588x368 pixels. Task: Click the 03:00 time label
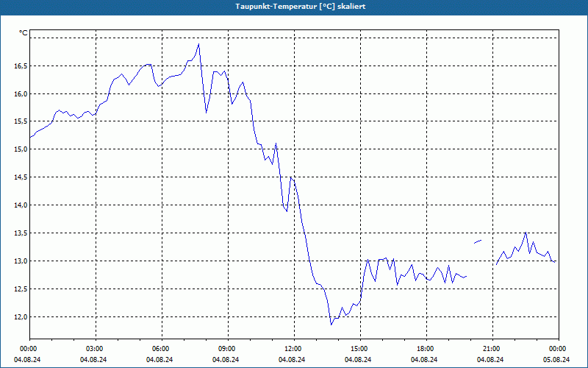tap(96, 349)
